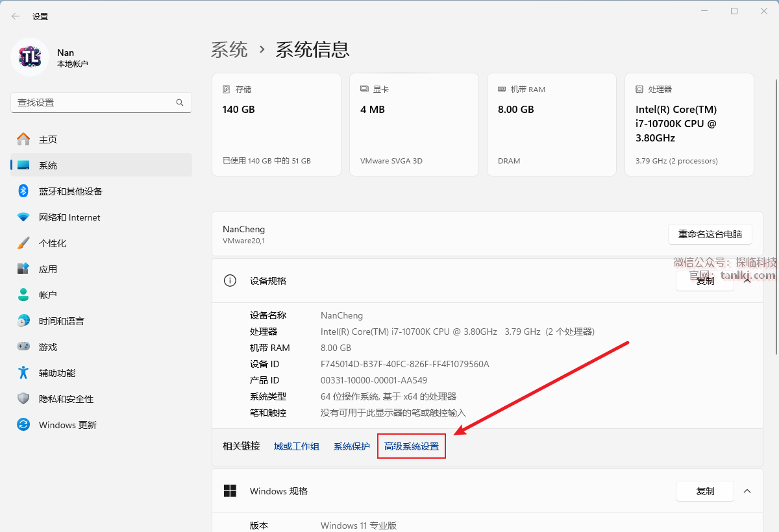Image resolution: width=779 pixels, height=532 pixels.
Task: Select 蓝牙和其他设备 in the sidebar
Action: click(70, 191)
